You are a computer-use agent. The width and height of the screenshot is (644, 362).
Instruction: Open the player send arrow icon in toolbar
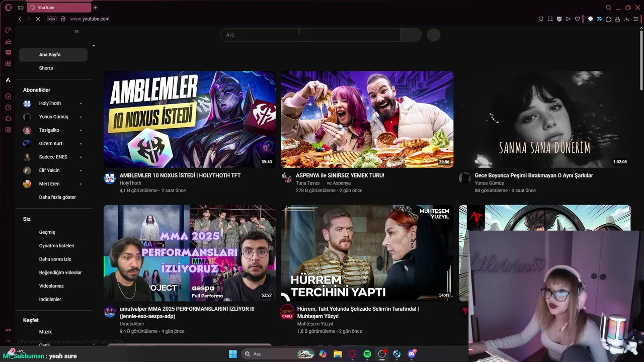point(568,19)
